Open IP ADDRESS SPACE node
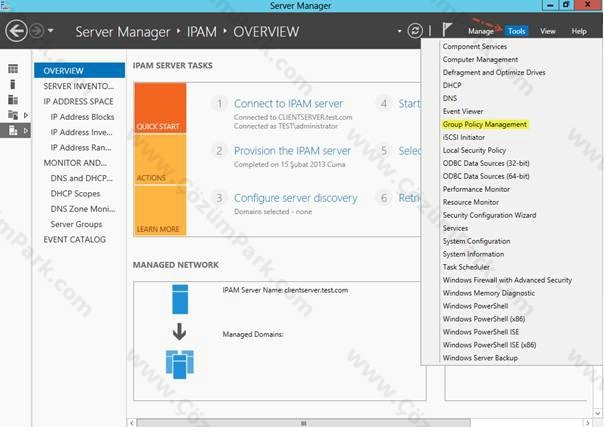The width and height of the screenshot is (604, 427). coord(78,102)
